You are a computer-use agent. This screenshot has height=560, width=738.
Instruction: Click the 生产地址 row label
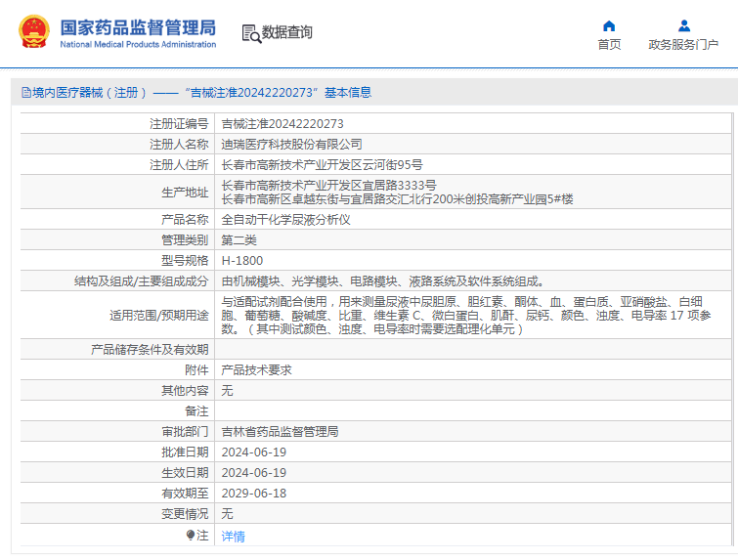[x=185, y=193]
